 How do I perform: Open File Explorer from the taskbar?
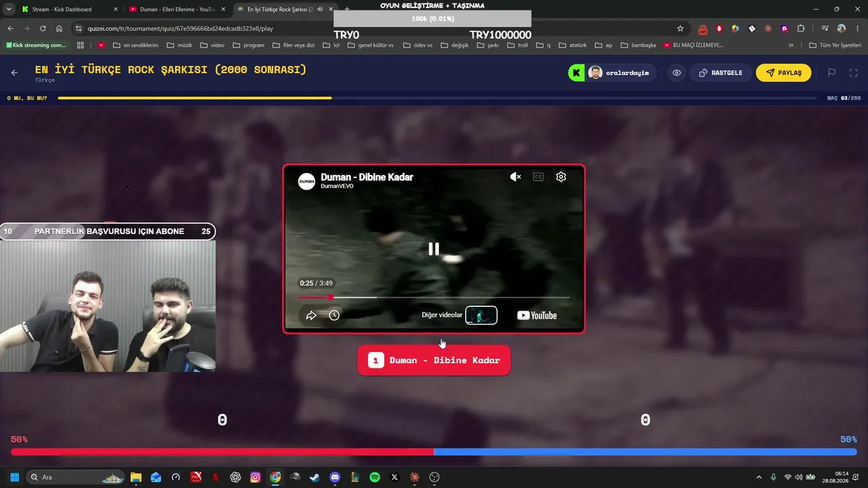point(136,477)
